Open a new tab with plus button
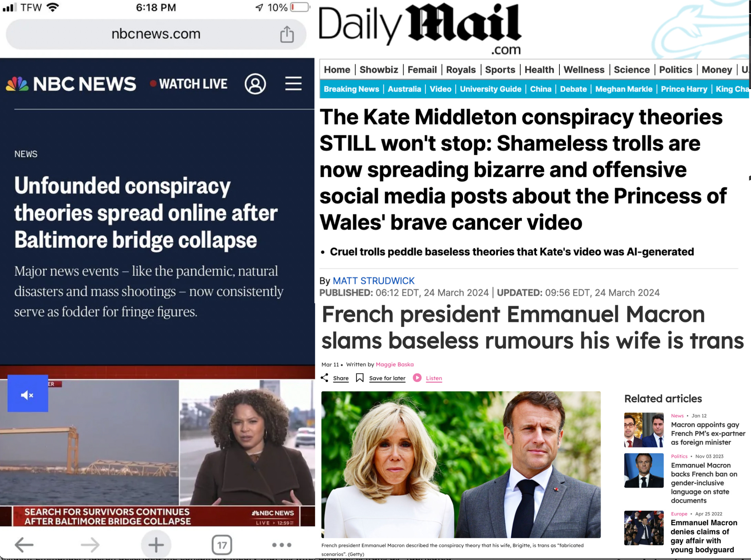The width and height of the screenshot is (751, 560). 156,545
